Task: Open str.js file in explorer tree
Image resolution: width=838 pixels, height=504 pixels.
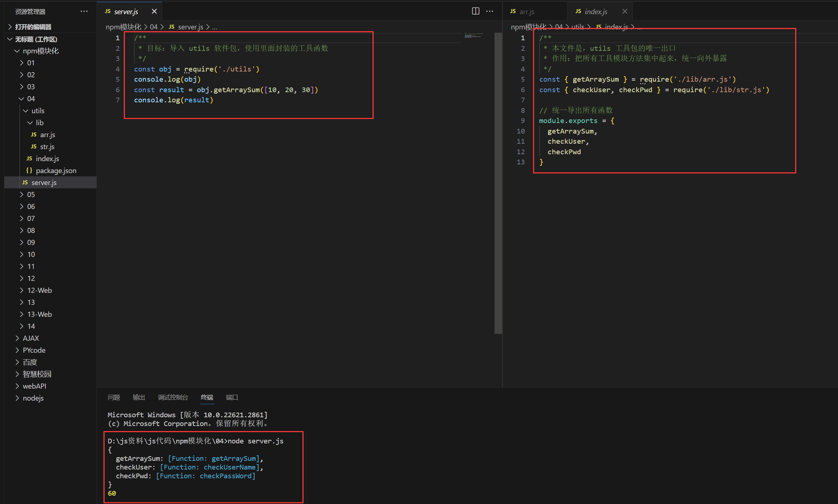Action: [x=50, y=147]
